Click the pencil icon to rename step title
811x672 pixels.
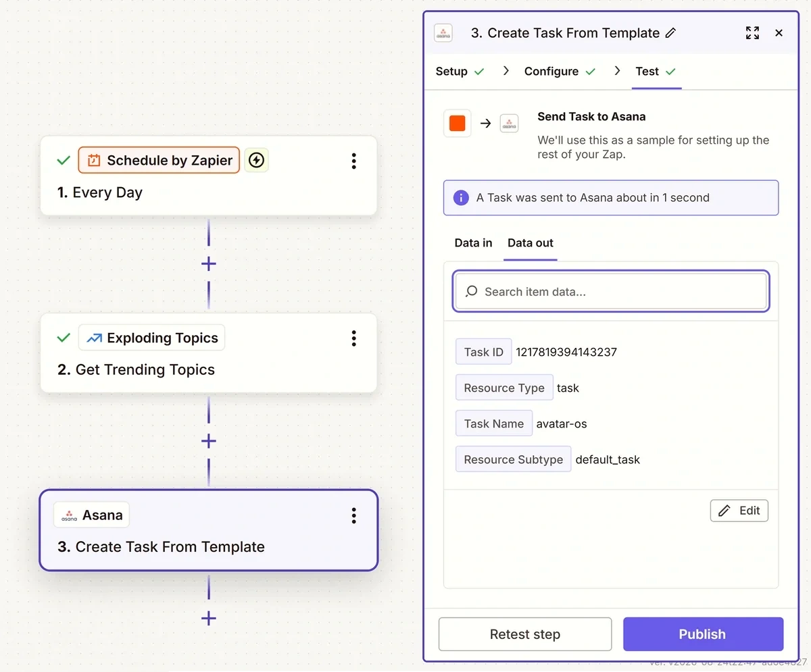tap(670, 33)
